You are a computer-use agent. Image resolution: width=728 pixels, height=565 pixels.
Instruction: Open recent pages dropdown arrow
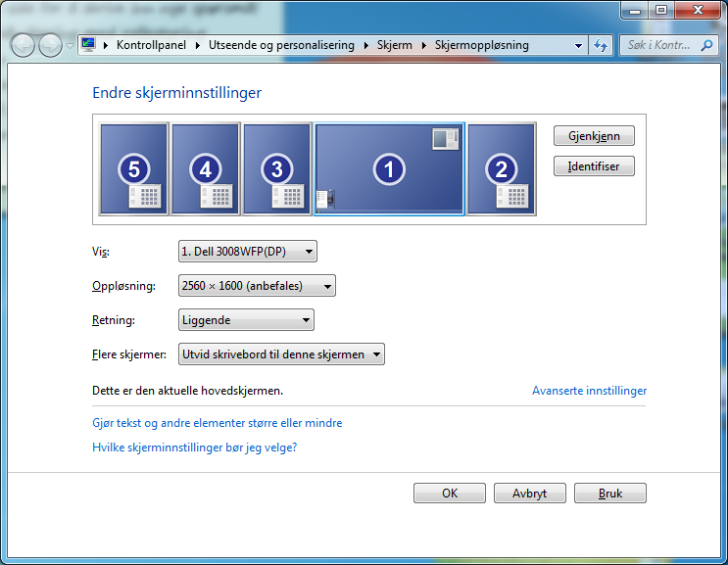tap(70, 45)
